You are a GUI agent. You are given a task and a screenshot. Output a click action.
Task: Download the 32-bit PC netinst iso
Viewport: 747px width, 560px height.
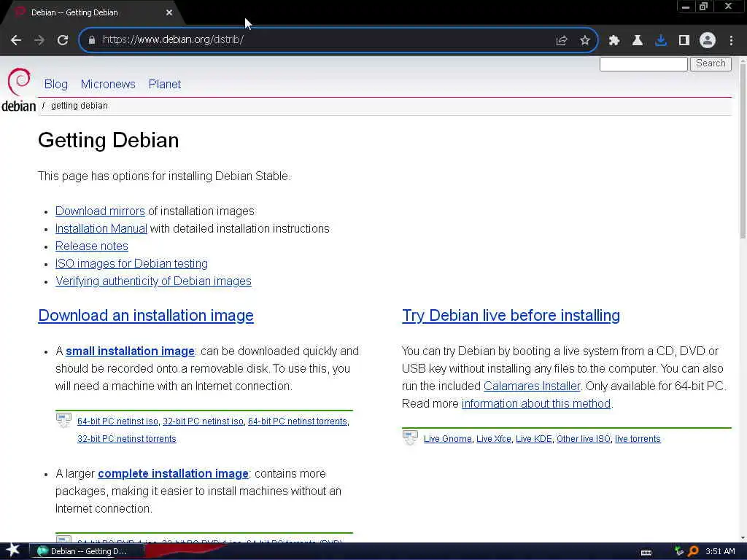click(x=203, y=421)
